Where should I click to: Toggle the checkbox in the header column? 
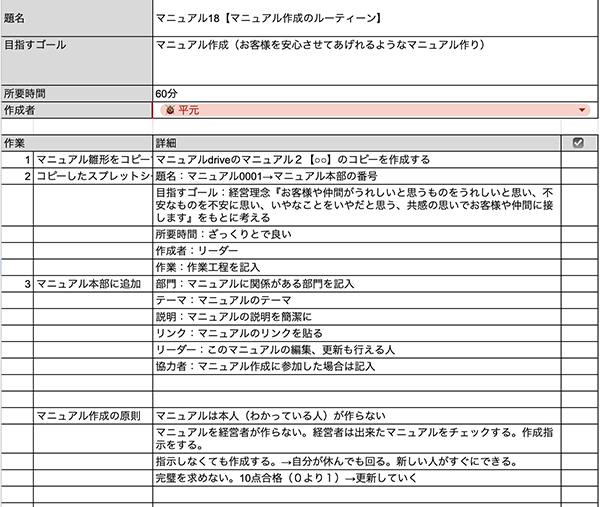(578, 143)
